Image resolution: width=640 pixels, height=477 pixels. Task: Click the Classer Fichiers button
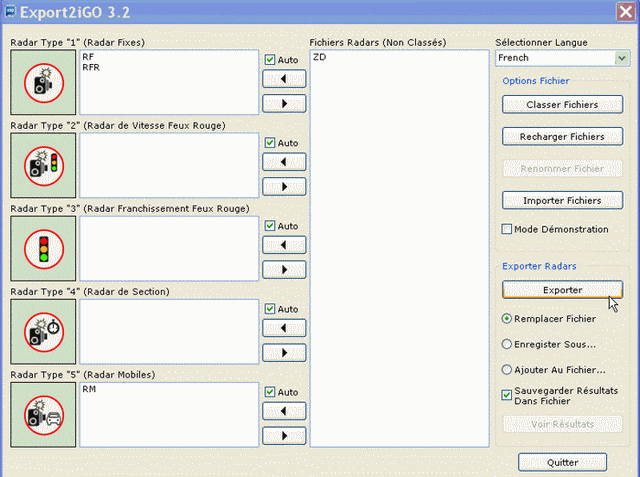(x=561, y=104)
